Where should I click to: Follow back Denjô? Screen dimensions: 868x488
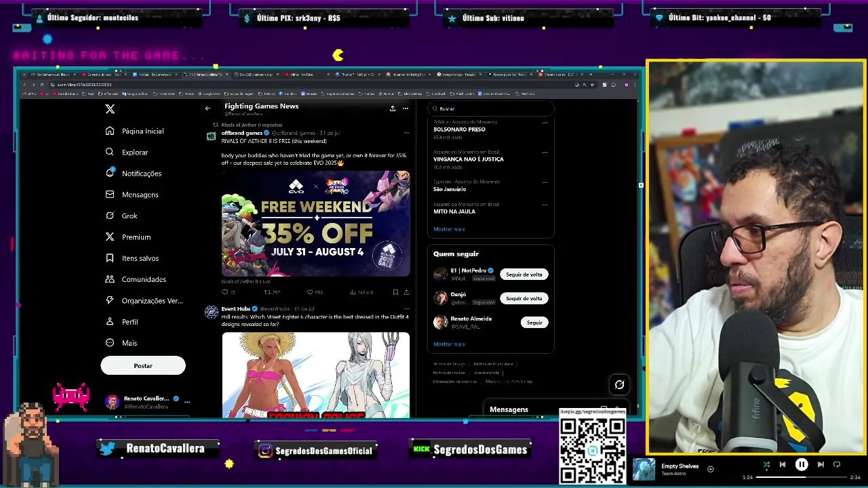click(x=524, y=298)
